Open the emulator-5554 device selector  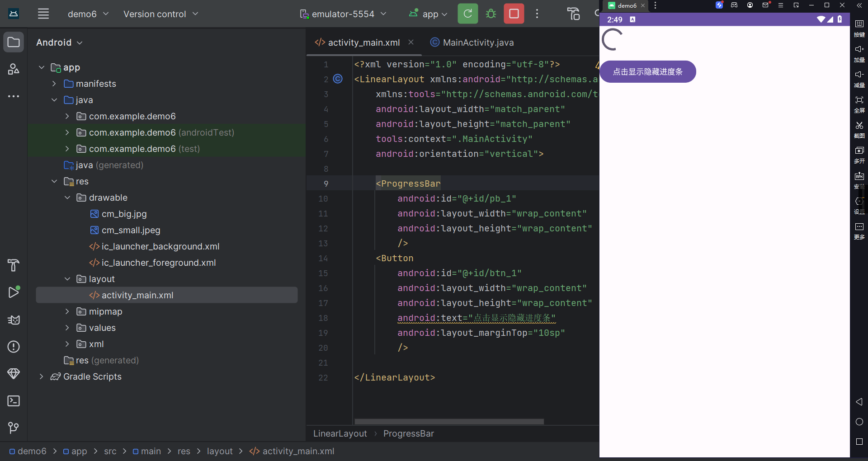343,14
